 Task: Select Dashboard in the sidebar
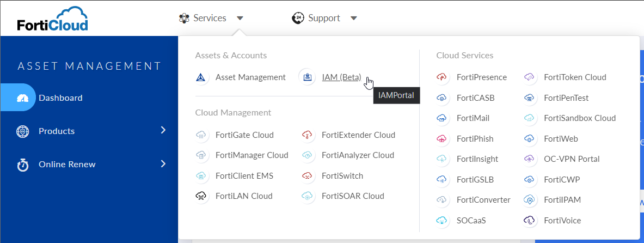[60, 98]
